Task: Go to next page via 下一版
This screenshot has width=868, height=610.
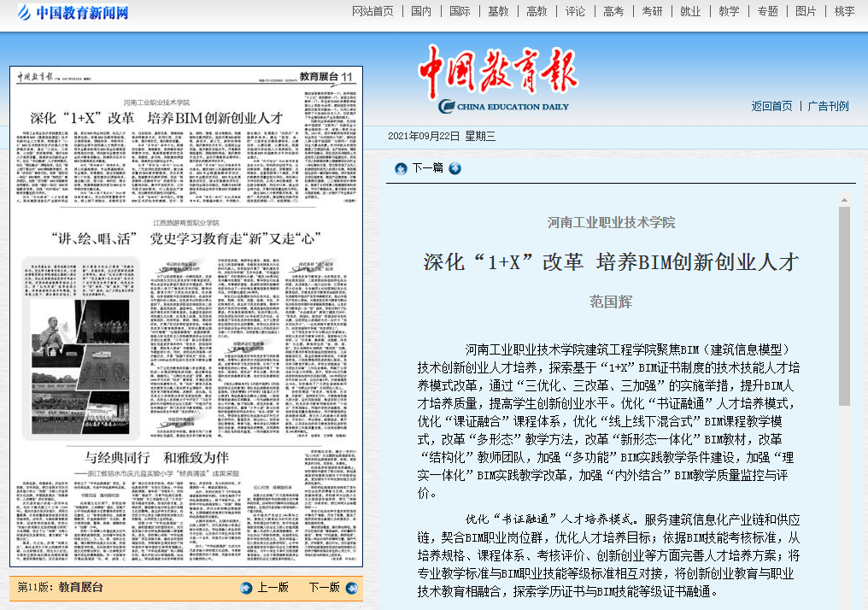Action: point(324,587)
